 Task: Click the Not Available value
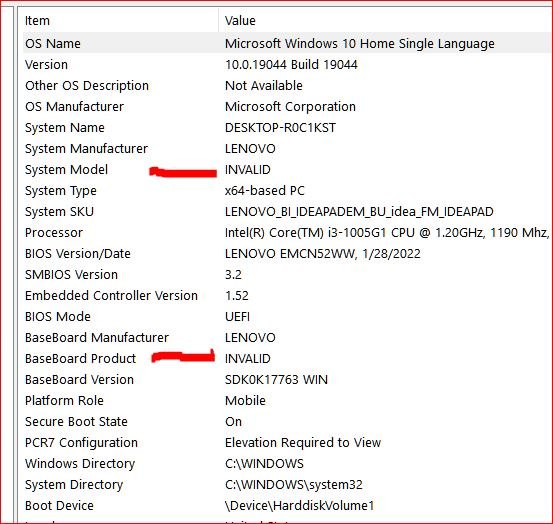(264, 86)
